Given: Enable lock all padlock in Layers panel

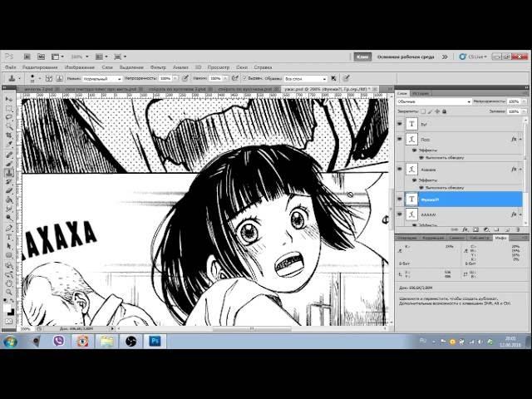Looking at the screenshot, I should (x=445, y=111).
